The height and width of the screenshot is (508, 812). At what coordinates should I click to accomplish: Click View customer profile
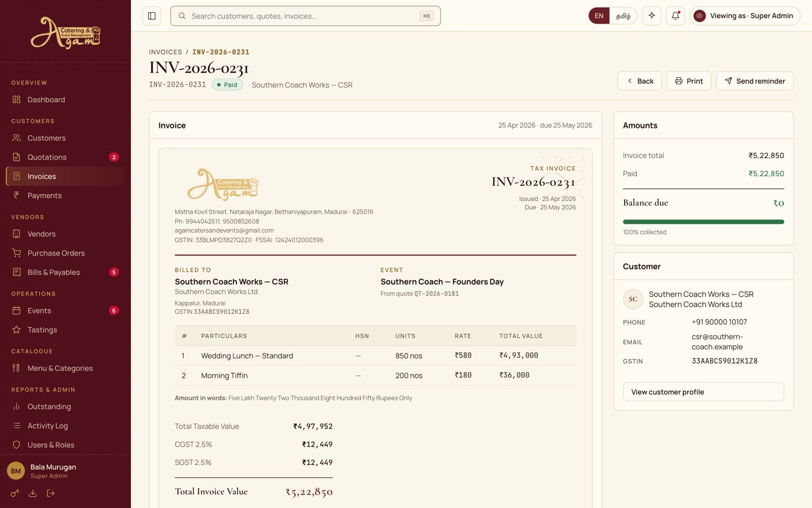pyautogui.click(x=703, y=392)
